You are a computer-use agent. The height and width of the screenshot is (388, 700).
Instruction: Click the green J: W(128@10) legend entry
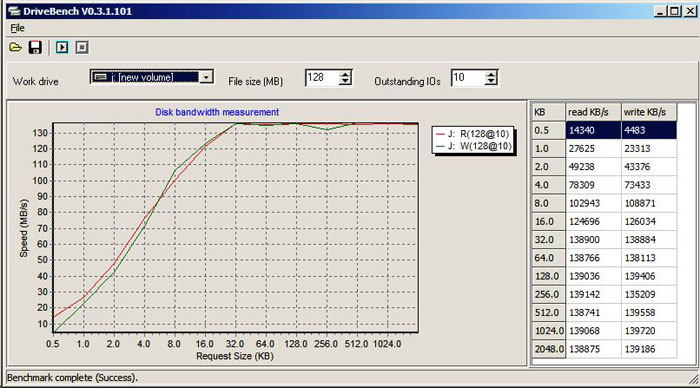pos(473,146)
